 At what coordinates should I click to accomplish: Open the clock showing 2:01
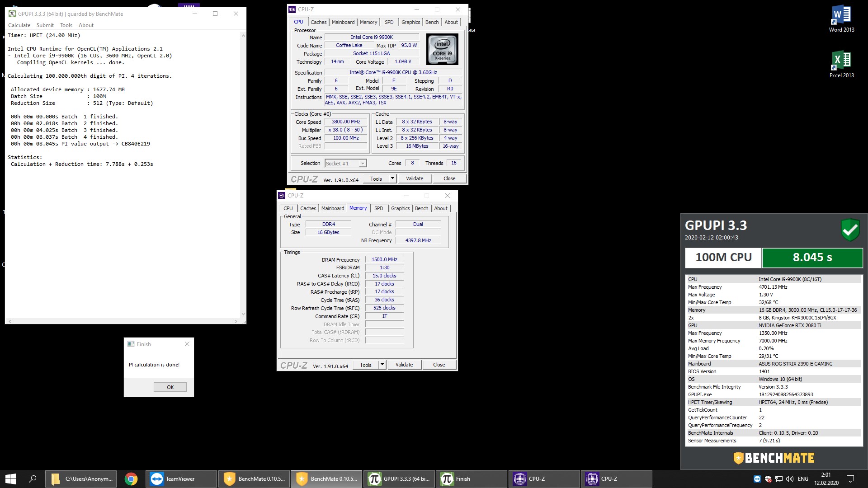point(826,479)
